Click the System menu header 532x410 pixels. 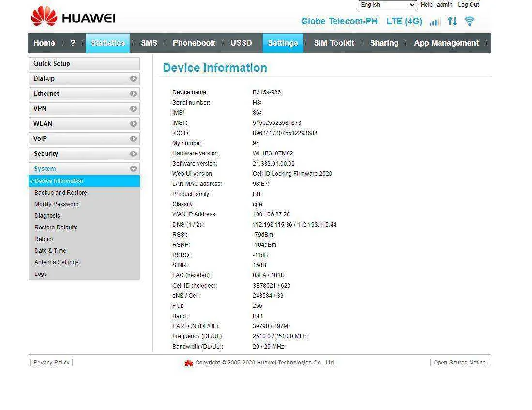[84, 168]
